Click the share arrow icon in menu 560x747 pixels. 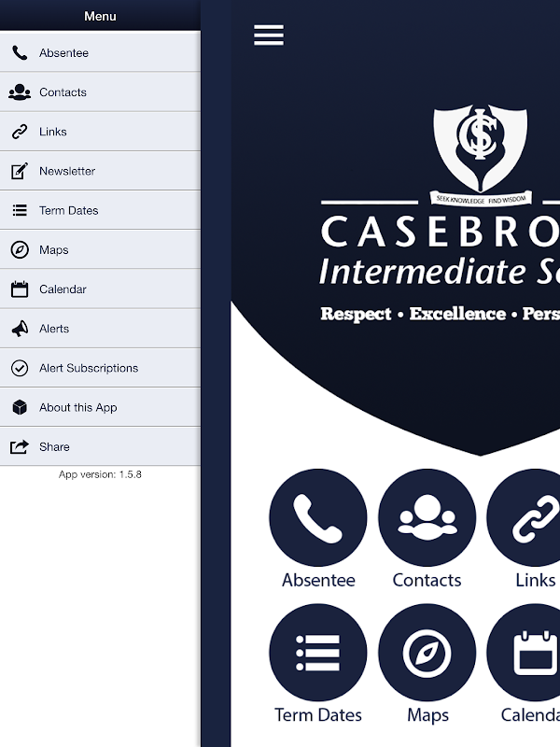(20, 447)
